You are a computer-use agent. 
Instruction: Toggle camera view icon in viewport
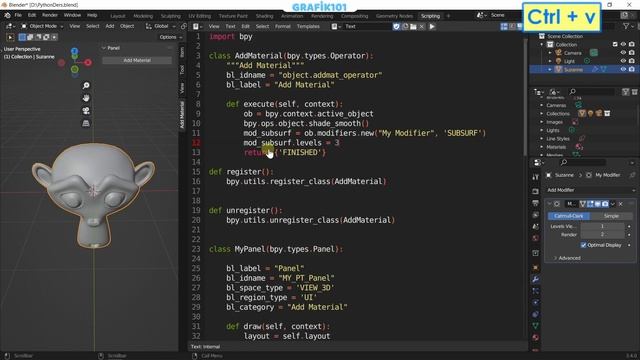coord(86,111)
